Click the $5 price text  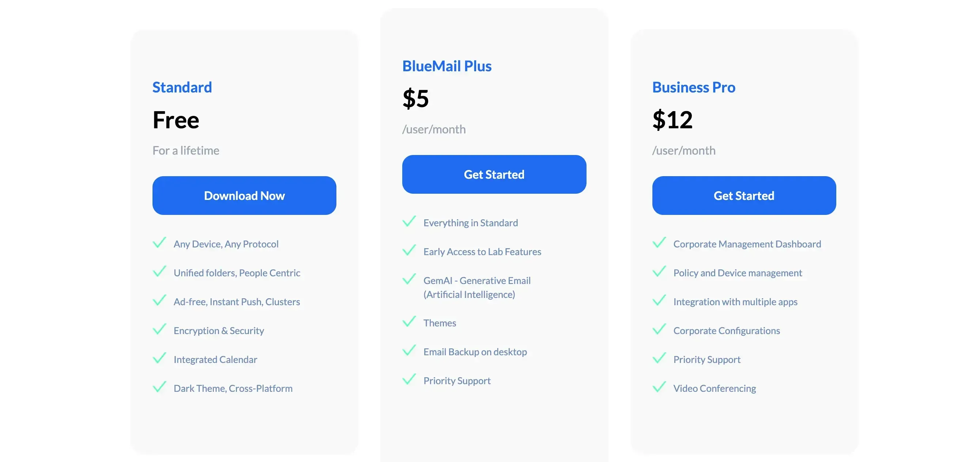tap(416, 100)
